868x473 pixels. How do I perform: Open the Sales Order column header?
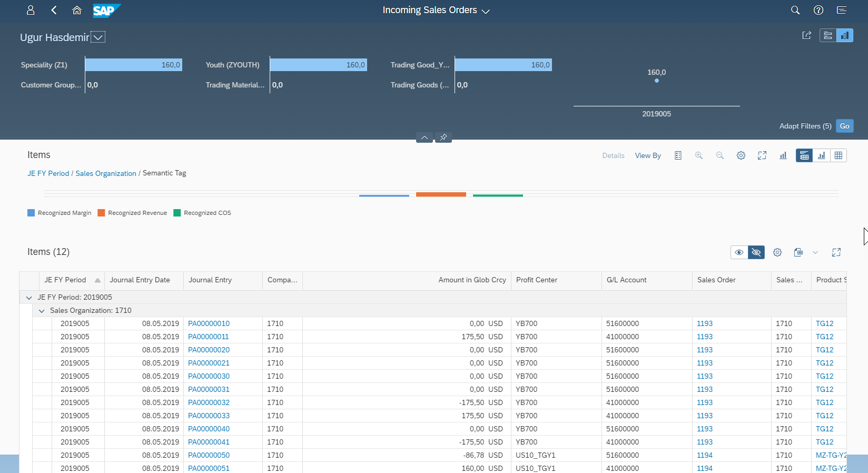(732, 280)
